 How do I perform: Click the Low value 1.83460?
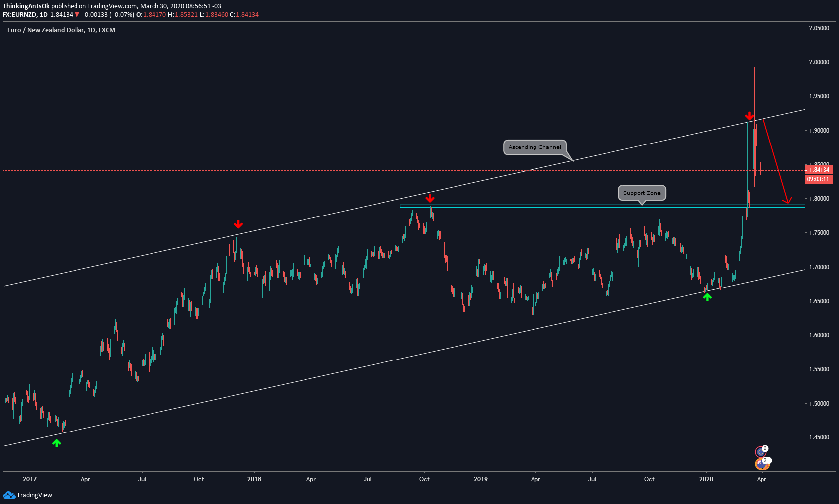point(217,15)
